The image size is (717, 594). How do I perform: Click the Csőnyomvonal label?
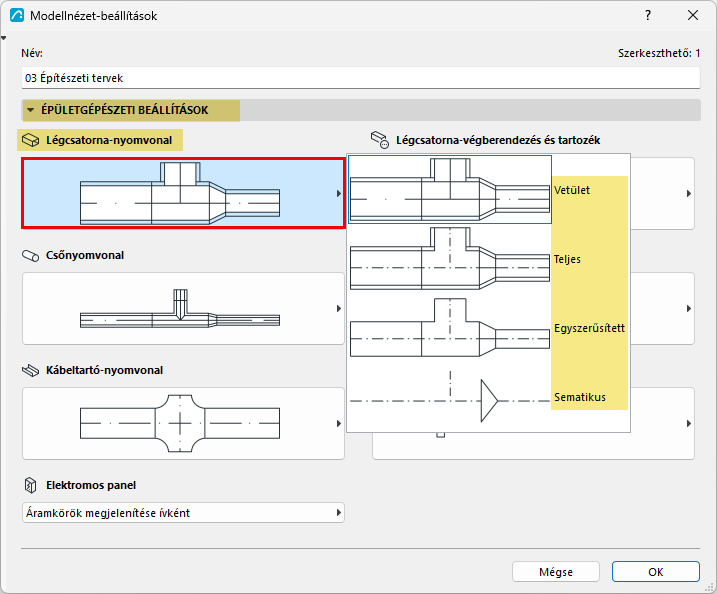point(85,255)
